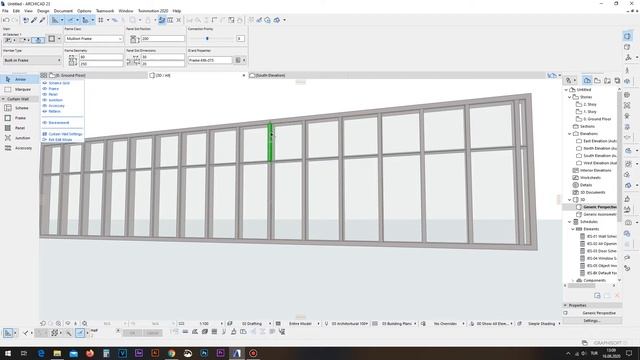Click the Layout Book icon in Navigator
The height and width of the screenshot is (360, 640).
[x=607, y=80]
